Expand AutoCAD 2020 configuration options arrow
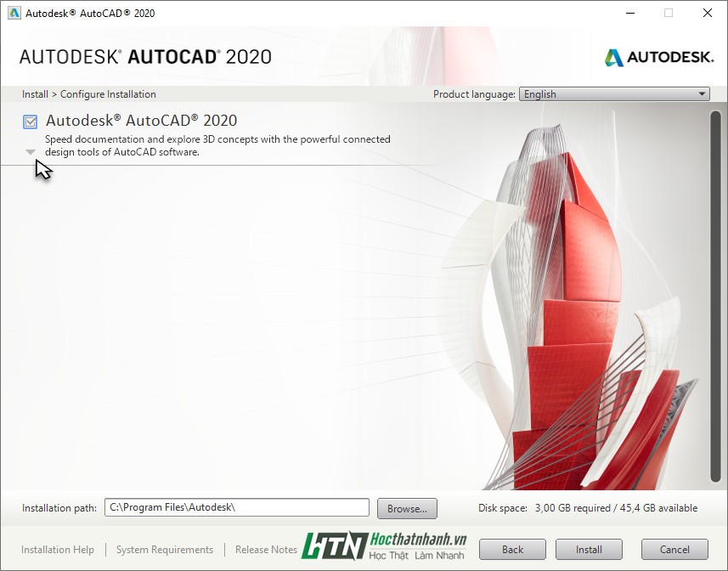The image size is (728, 571). (31, 152)
